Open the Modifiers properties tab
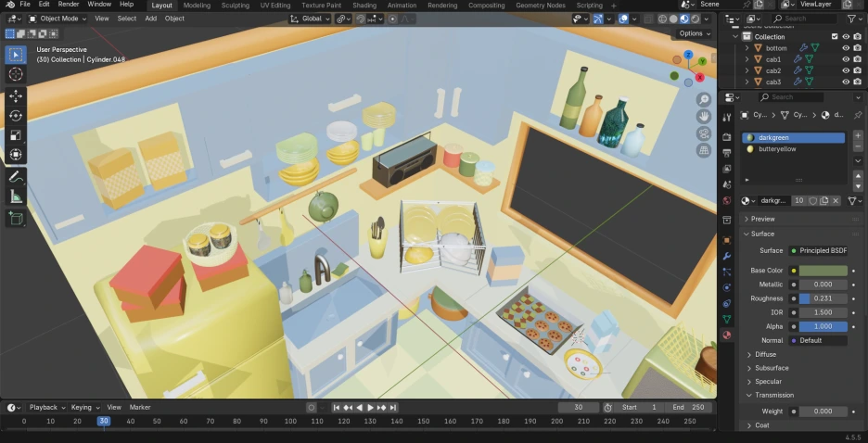Viewport: 868px width, 443px height. (727, 256)
